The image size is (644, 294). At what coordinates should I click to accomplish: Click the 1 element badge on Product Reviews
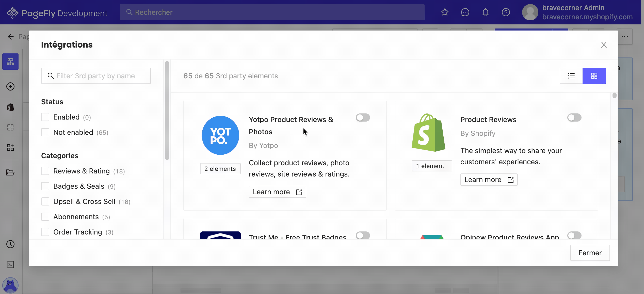432,166
